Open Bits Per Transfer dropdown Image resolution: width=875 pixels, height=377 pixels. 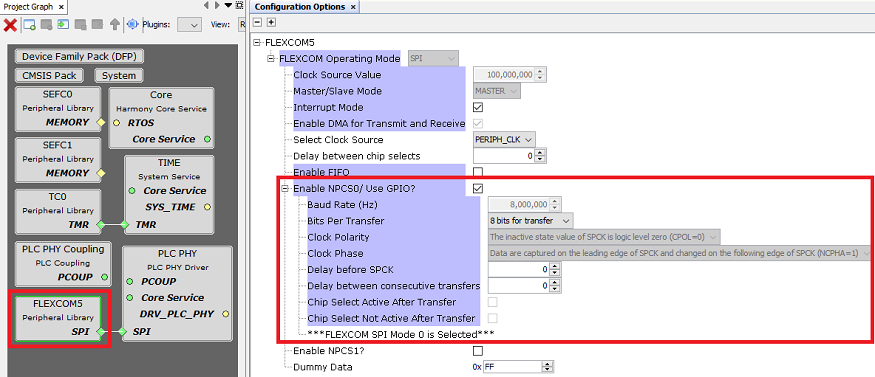[531, 221]
